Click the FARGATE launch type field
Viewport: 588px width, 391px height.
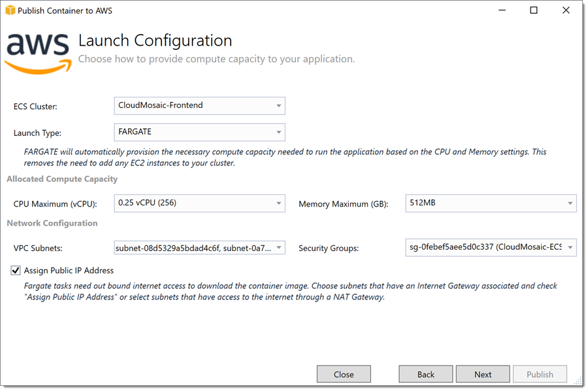pyautogui.click(x=199, y=132)
